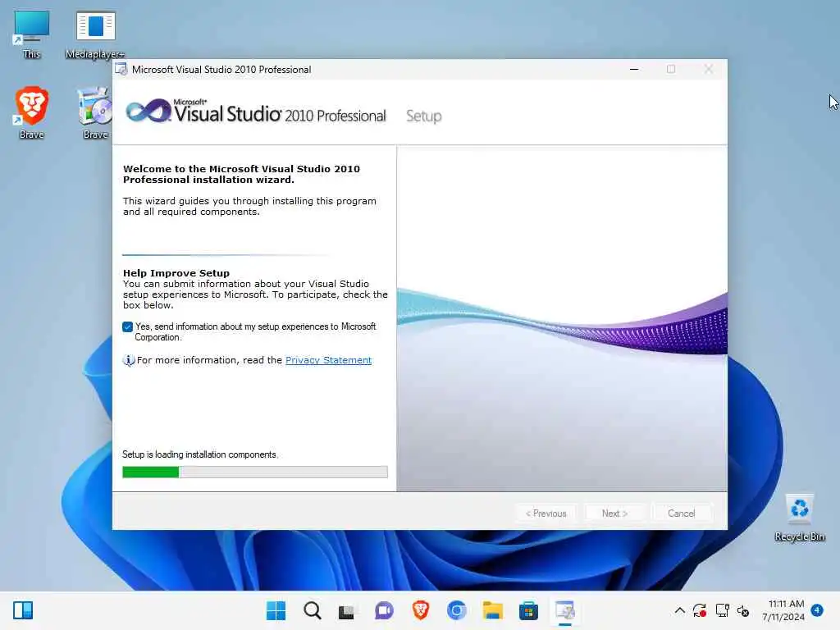840x630 pixels.
Task: Cancel the Visual Studio setup
Action: [682, 514]
